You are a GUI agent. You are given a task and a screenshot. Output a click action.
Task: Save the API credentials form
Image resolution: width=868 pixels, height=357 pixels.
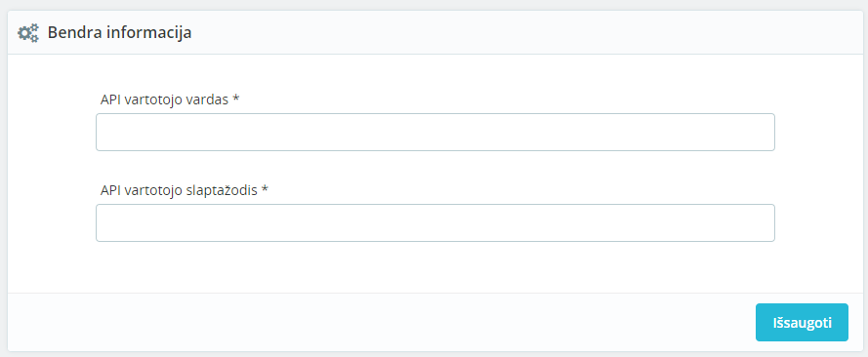coord(802,322)
